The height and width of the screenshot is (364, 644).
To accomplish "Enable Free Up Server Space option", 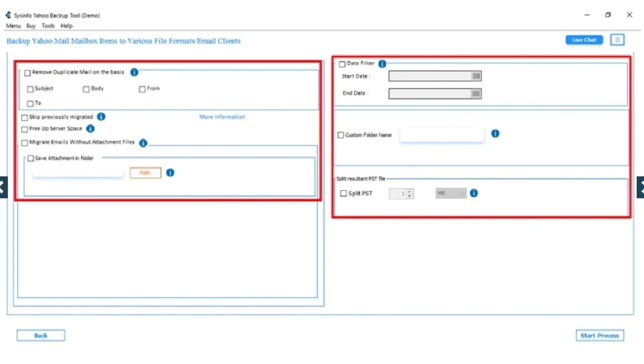I will [x=25, y=129].
